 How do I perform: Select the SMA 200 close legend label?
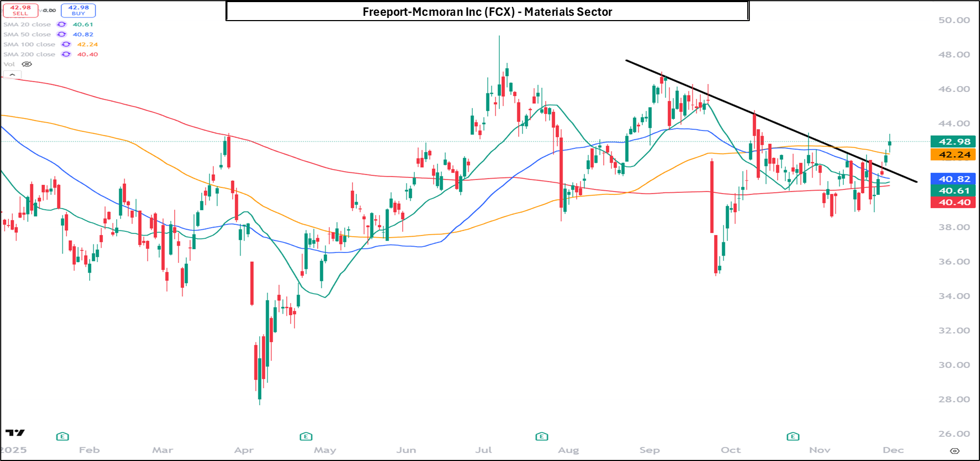30,54
